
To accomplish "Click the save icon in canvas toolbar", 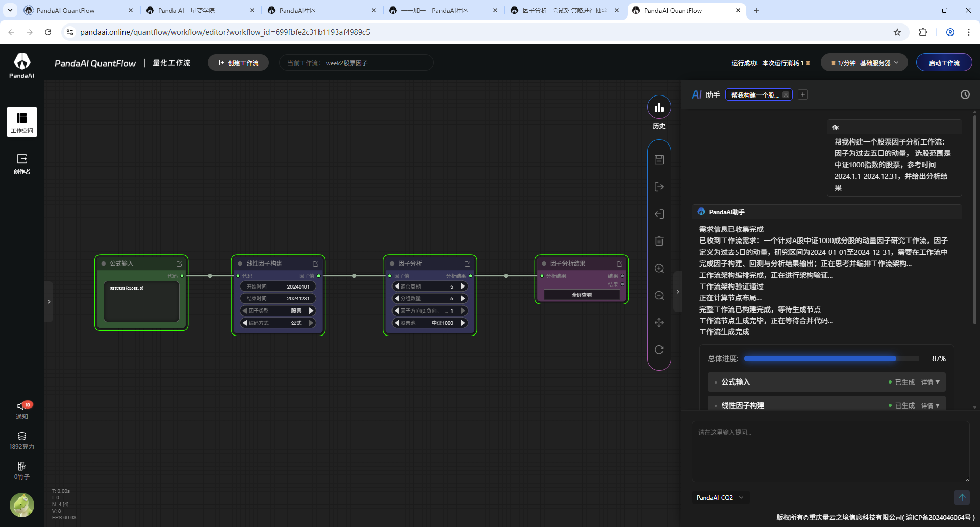I will [659, 160].
